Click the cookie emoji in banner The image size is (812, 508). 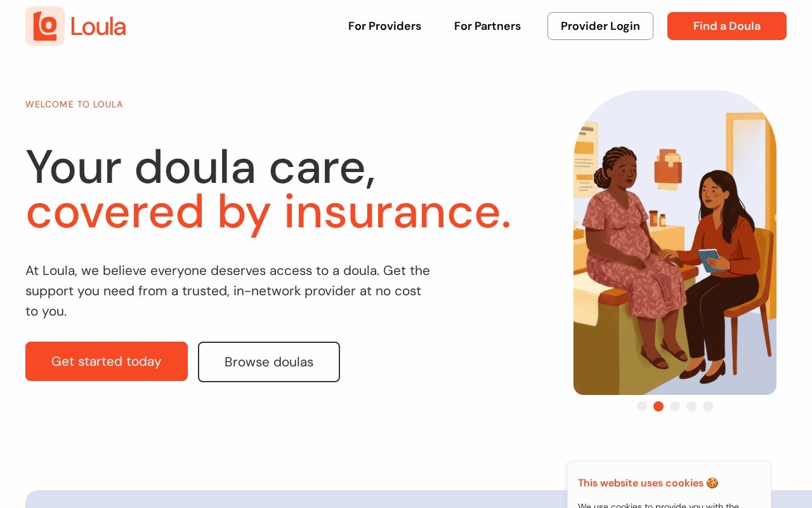click(712, 483)
